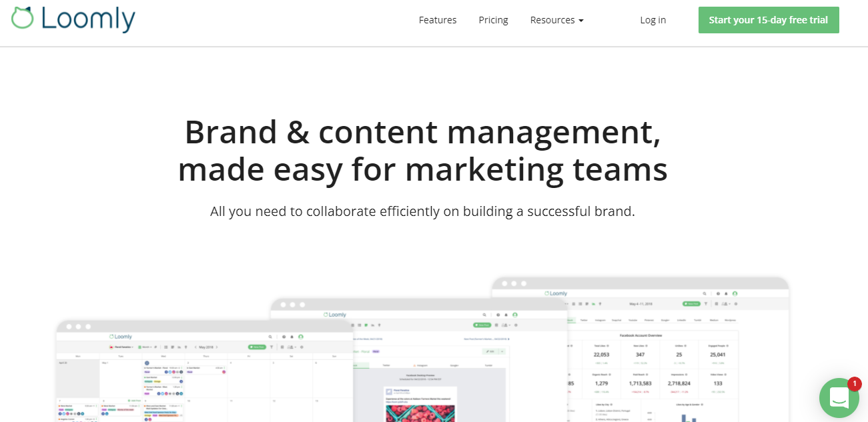Open the chat widget bubble

coord(839,398)
